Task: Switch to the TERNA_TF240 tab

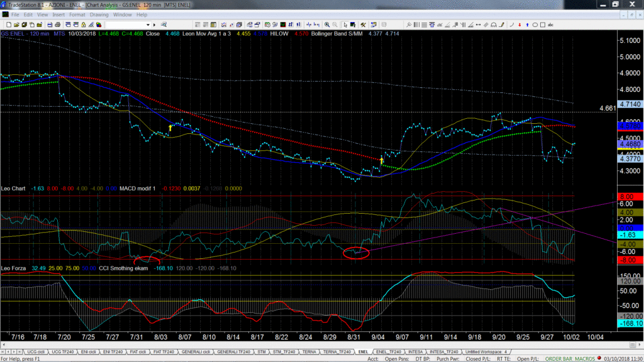Action: 337,352
